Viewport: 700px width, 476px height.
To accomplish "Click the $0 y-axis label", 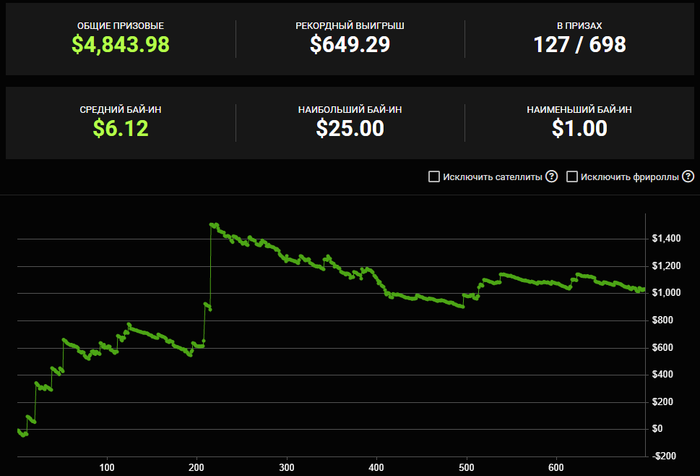I will (657, 429).
